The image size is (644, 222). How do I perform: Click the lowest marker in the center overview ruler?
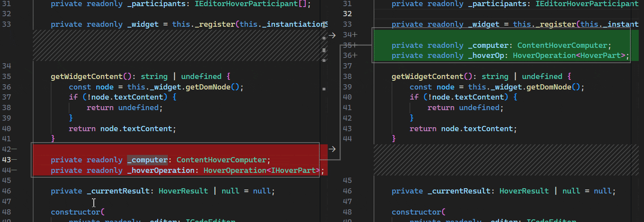pos(324,89)
